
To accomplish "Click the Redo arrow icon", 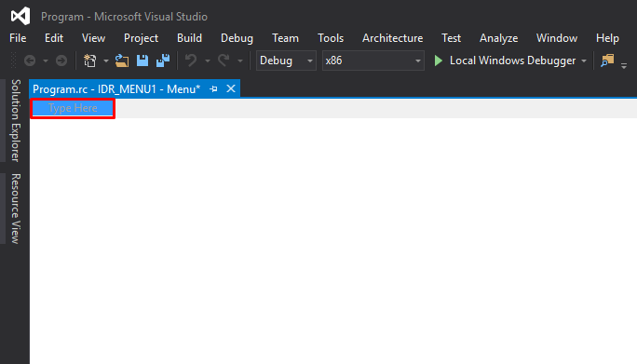I will 224,61.
